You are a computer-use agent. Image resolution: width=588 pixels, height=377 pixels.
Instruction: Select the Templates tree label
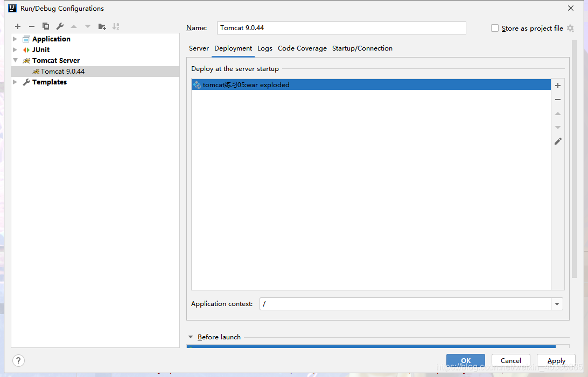[x=50, y=82]
